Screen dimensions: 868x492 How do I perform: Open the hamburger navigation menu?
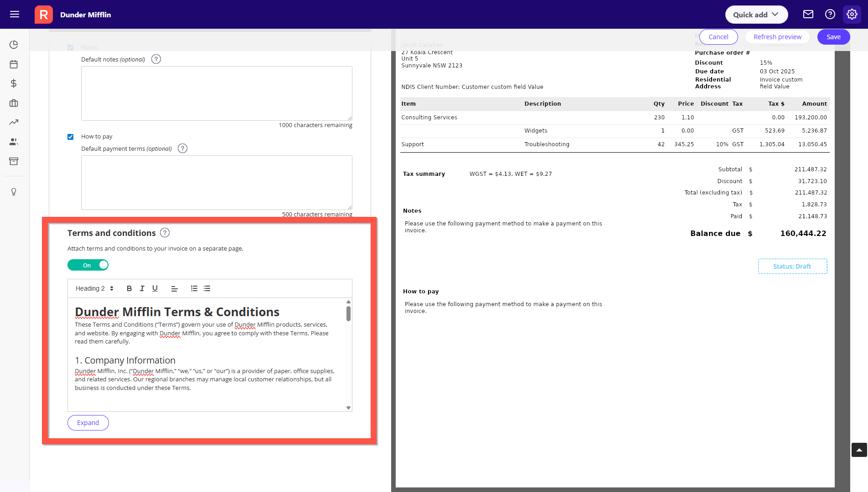(x=15, y=14)
